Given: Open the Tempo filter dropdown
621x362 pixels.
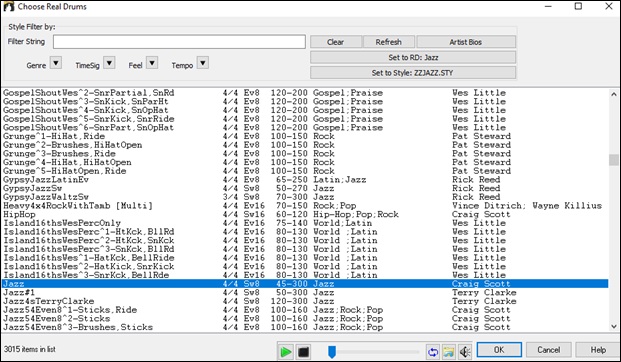Looking at the screenshot, I should 203,63.
